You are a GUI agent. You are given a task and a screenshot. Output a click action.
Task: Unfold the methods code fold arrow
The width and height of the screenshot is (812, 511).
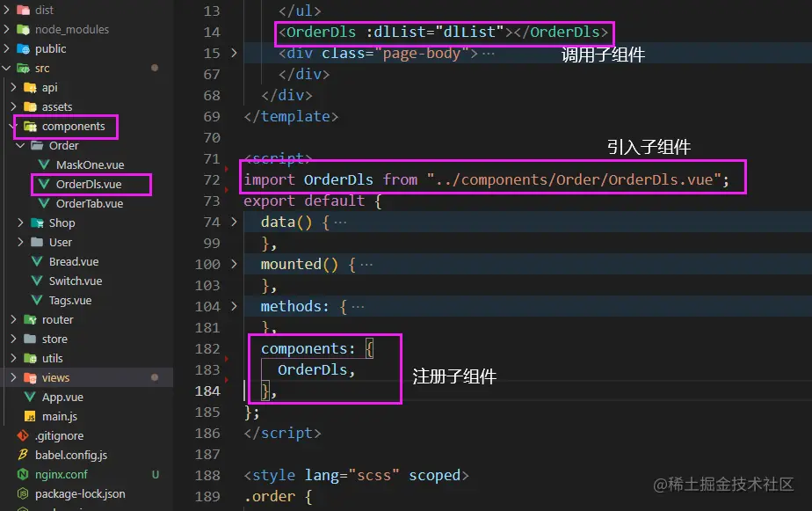pyautogui.click(x=234, y=306)
